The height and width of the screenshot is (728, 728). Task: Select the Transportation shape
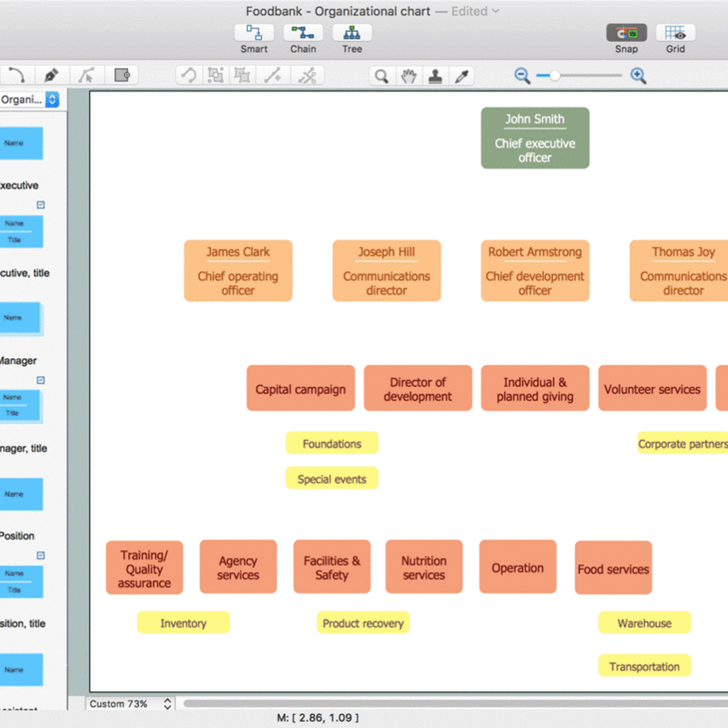coord(644,666)
